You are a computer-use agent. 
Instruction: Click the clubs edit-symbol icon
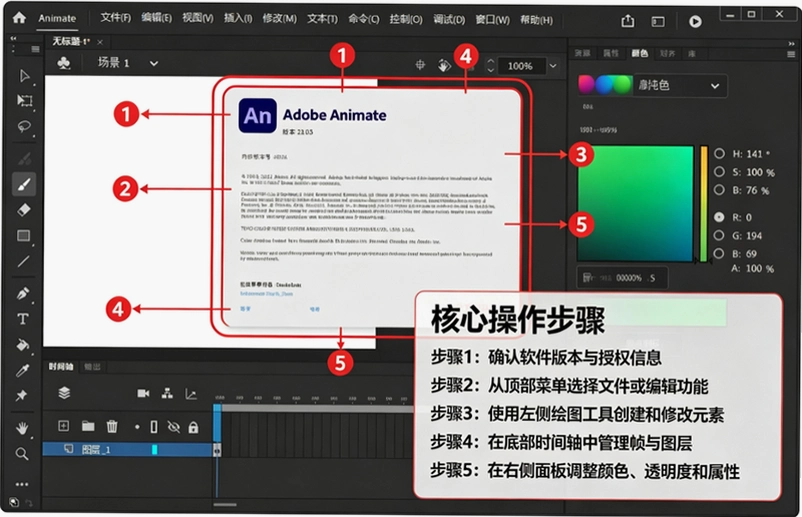click(x=63, y=63)
